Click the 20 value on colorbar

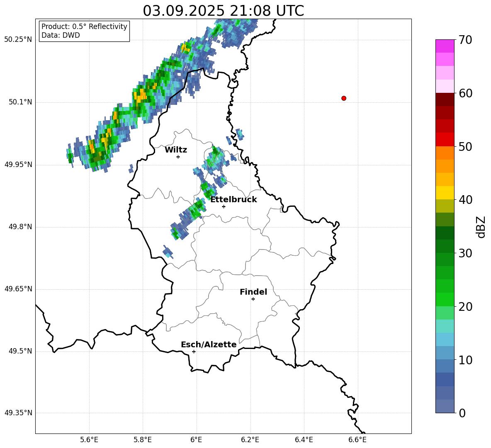click(465, 307)
